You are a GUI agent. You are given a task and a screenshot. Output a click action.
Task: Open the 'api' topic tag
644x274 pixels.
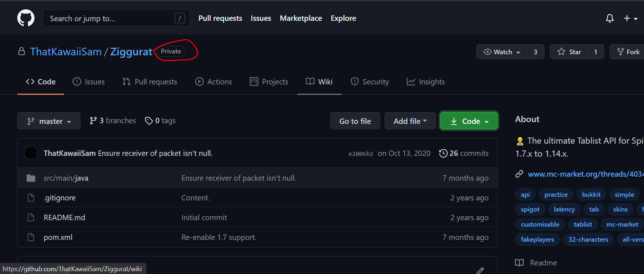coord(525,195)
